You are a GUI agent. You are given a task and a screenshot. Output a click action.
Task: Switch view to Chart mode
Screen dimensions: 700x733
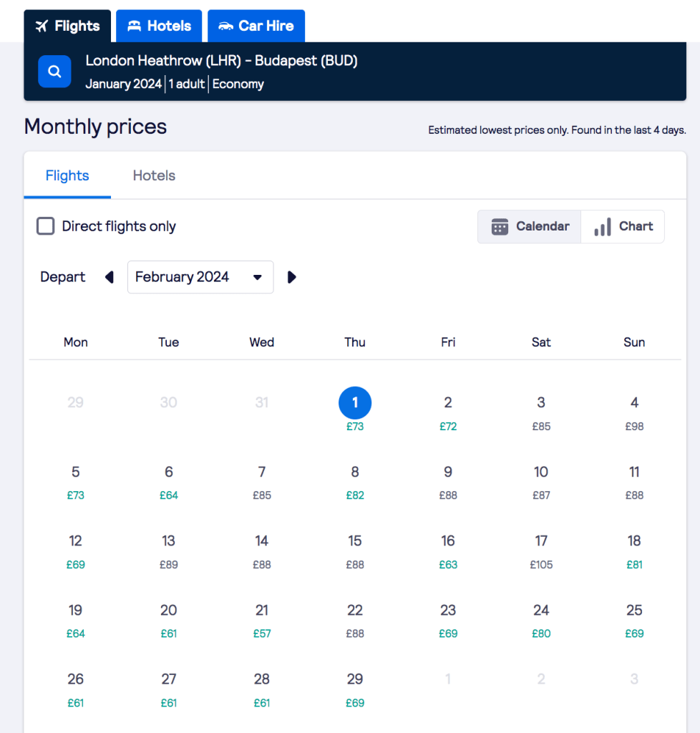(x=623, y=226)
